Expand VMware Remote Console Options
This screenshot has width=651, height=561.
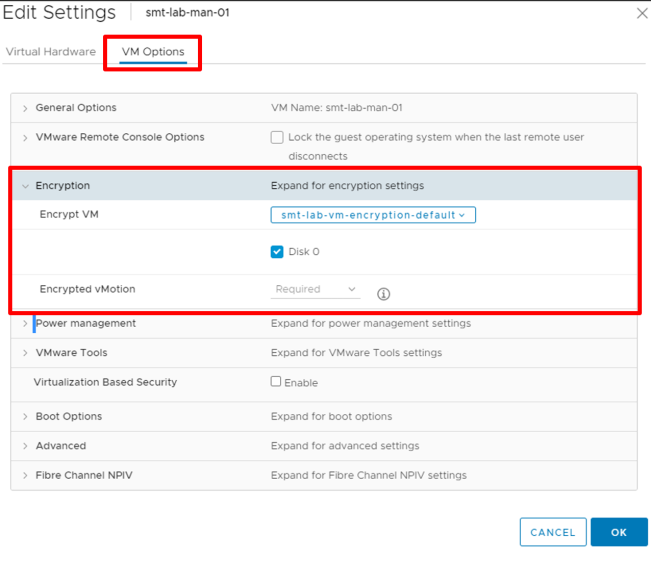26,138
